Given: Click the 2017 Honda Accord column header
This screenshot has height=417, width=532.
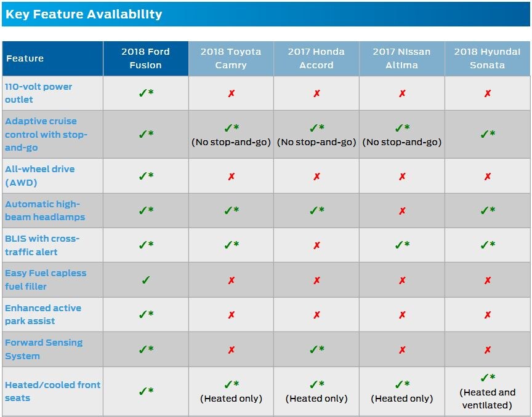Looking at the screenshot, I should pyautogui.click(x=316, y=58).
